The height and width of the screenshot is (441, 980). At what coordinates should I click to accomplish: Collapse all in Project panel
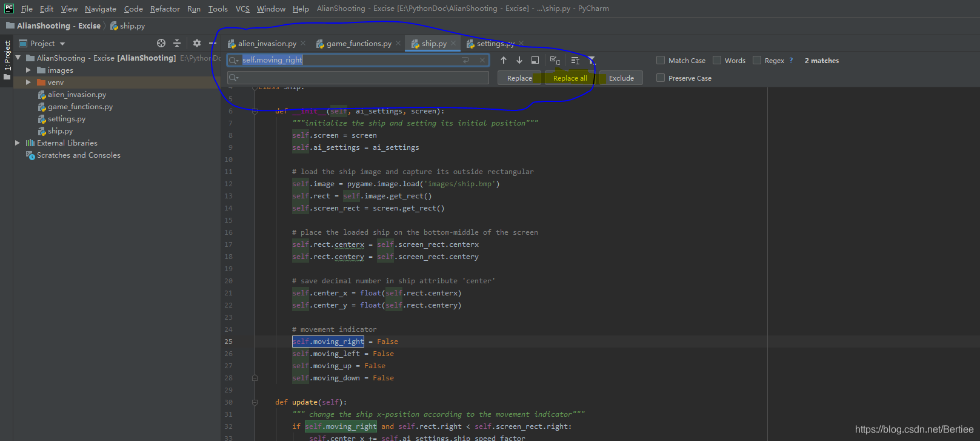click(x=177, y=43)
